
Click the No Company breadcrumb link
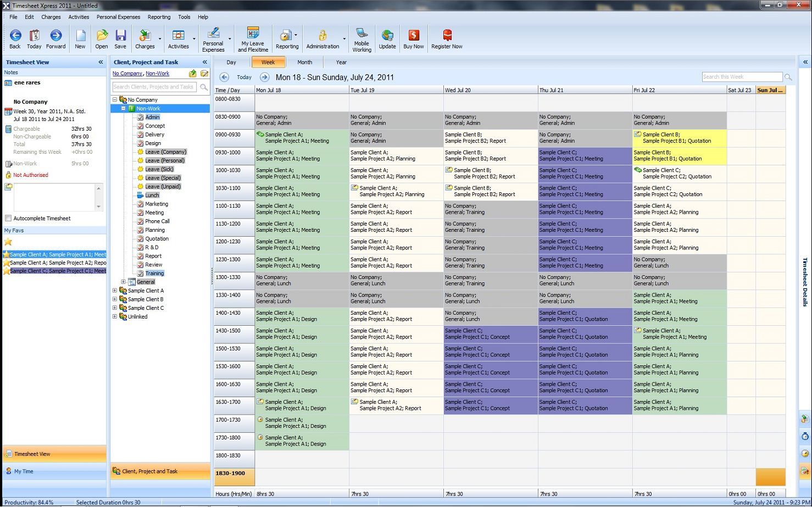(x=127, y=74)
